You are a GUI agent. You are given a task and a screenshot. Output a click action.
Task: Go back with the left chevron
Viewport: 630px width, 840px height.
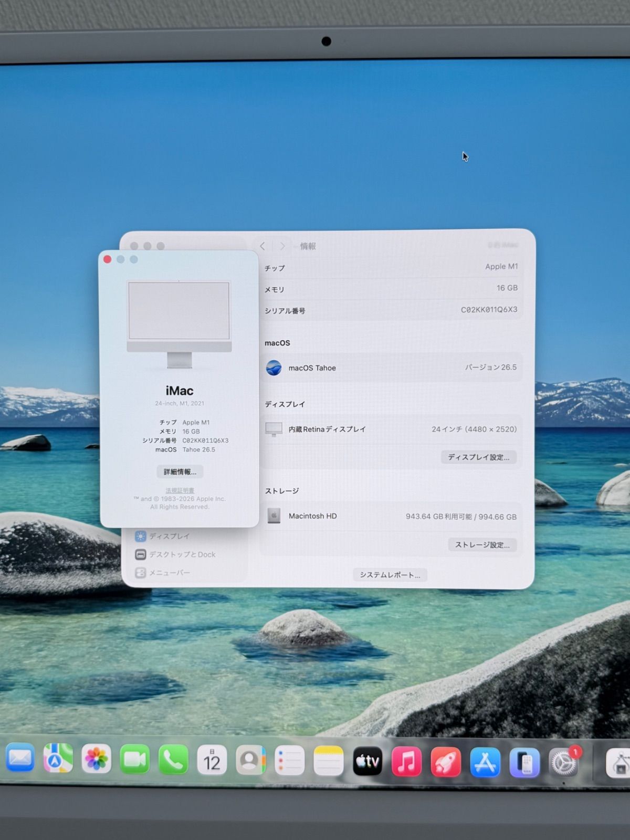click(262, 246)
